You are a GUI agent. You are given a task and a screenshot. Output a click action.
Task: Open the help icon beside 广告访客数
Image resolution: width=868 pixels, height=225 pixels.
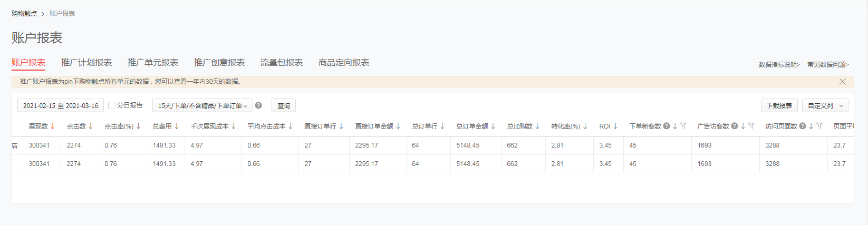735,126
